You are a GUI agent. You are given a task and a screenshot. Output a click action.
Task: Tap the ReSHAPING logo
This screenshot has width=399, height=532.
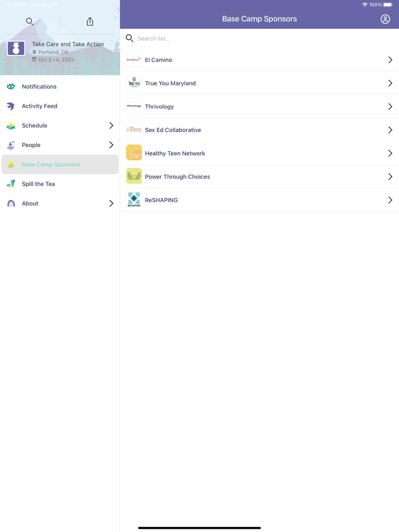[x=134, y=199]
